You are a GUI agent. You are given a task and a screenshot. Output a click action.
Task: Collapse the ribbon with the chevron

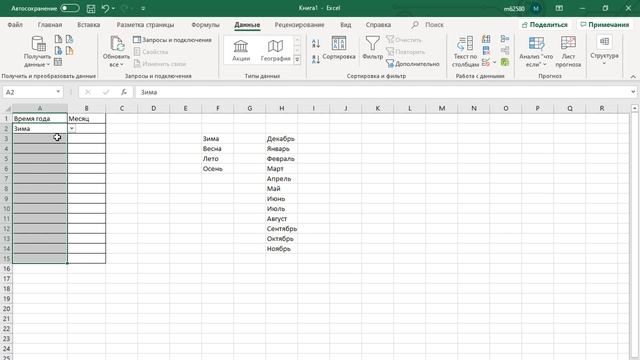tap(633, 76)
